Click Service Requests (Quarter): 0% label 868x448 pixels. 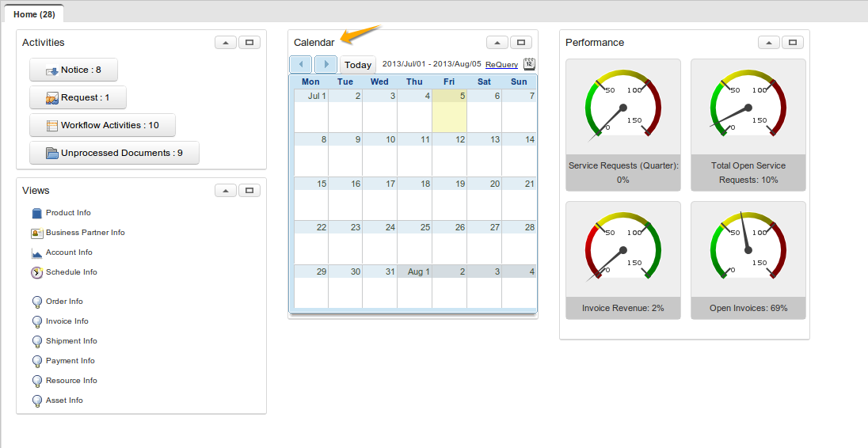coord(623,173)
